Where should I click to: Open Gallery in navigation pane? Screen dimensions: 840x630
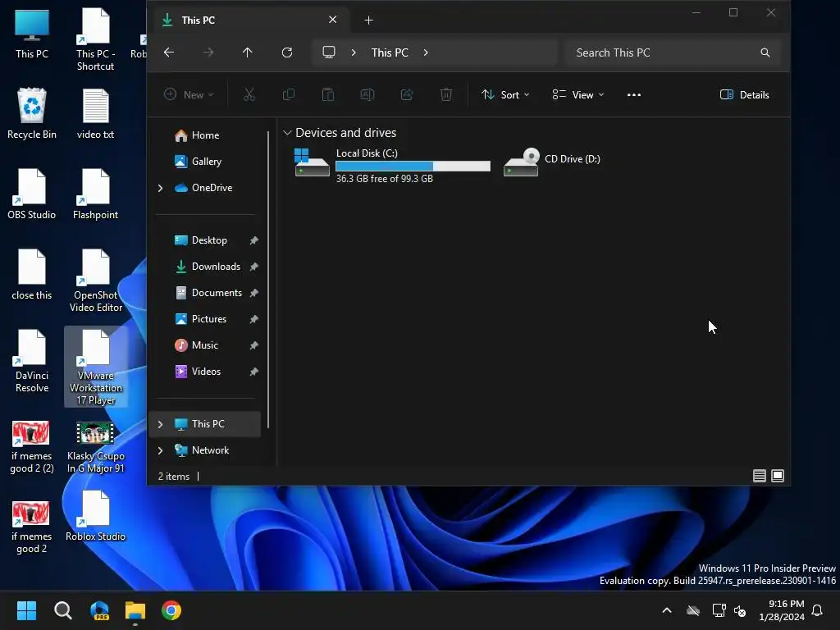pyautogui.click(x=198, y=162)
